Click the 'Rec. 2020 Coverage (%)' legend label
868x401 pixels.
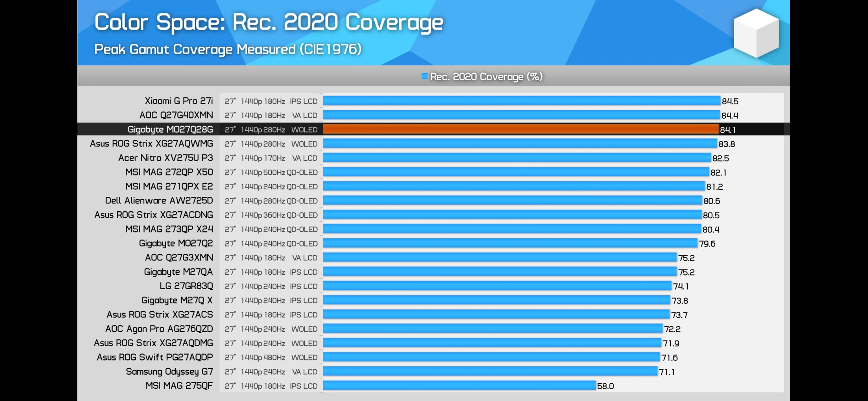pos(486,77)
